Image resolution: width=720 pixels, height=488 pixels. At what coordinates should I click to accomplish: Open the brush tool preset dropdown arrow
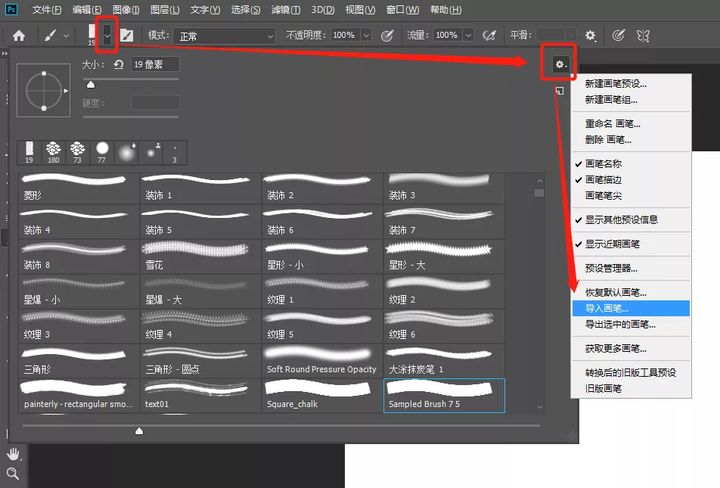(x=66, y=35)
